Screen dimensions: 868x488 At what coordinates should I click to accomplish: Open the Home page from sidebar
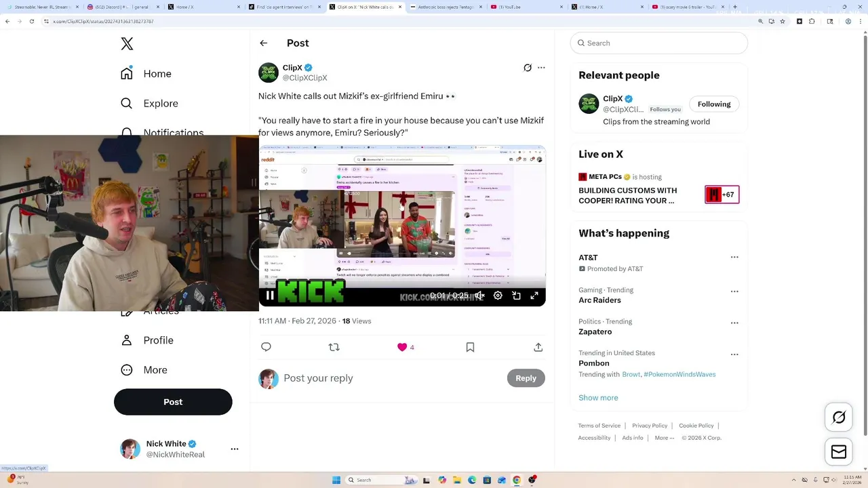pos(146,73)
